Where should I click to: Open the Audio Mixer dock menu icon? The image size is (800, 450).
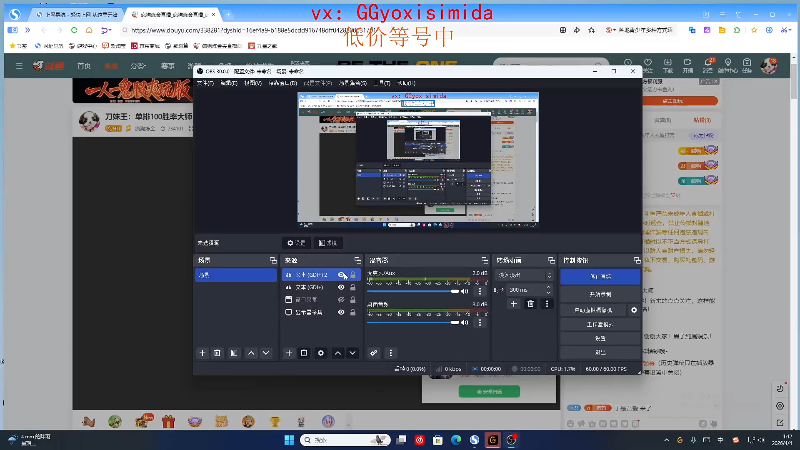[x=484, y=260]
